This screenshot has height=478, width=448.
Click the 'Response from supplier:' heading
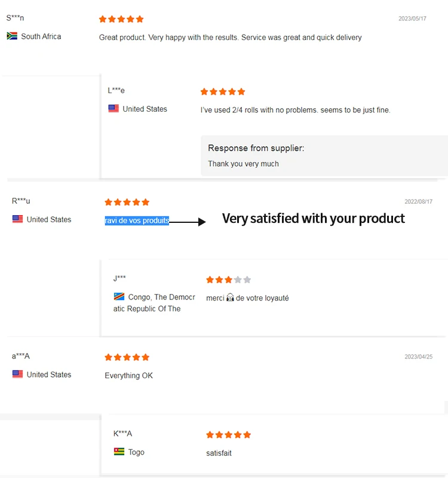pos(256,148)
